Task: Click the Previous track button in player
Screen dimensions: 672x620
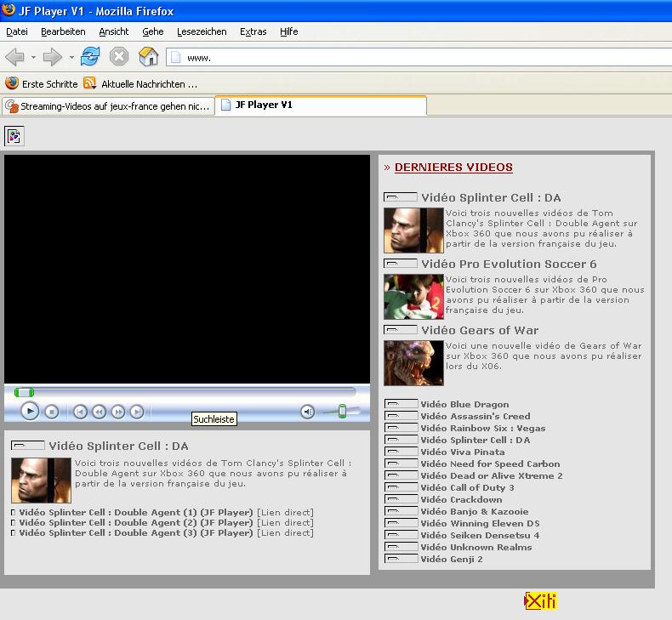Action: (x=80, y=412)
